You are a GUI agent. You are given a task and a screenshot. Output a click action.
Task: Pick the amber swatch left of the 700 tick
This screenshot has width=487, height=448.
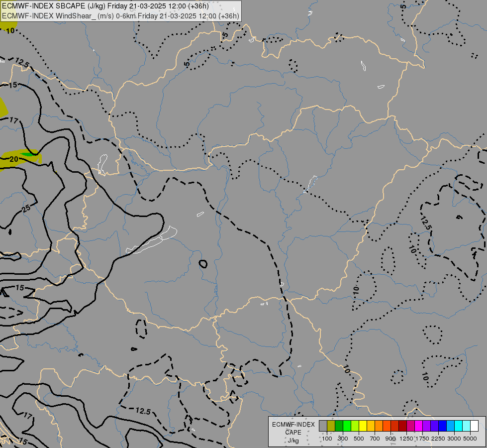[x=371, y=426]
